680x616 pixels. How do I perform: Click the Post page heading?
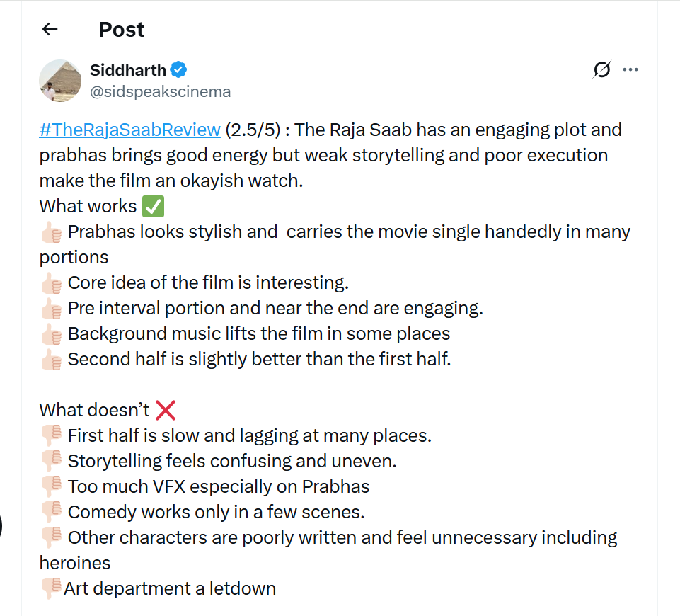click(122, 29)
